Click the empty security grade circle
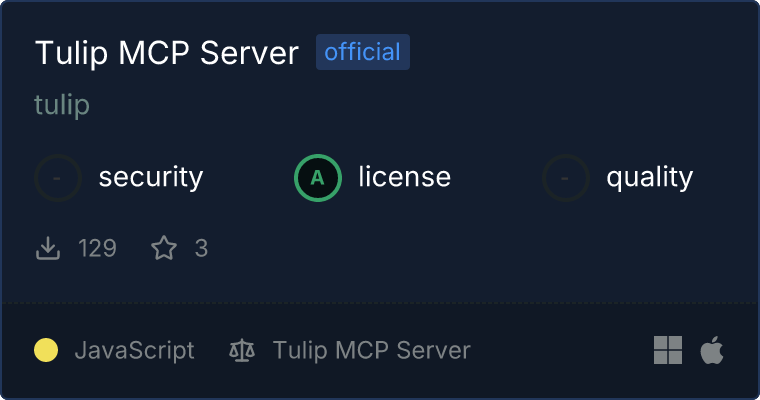Viewport: 760px width, 400px height. (58, 178)
